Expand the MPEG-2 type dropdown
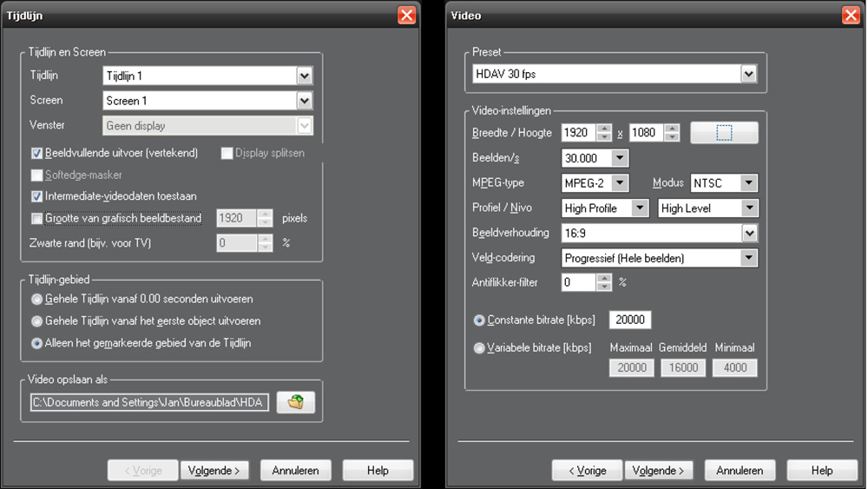This screenshot has height=489, width=868. 619,183
